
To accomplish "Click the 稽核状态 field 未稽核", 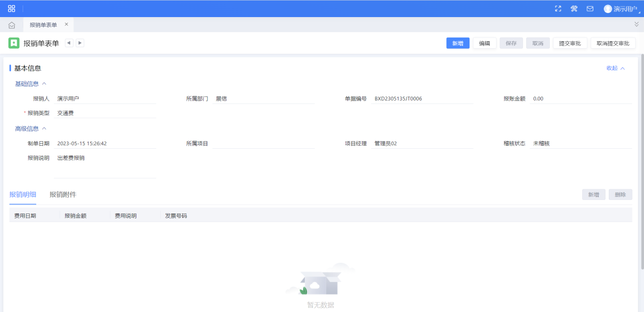I will click(581, 144).
